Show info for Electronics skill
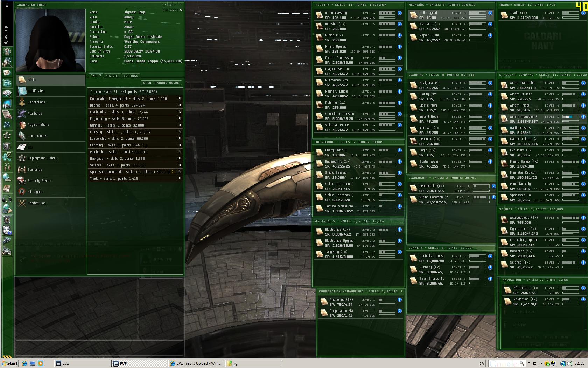Viewport: 588px width, 368px height. (400, 230)
